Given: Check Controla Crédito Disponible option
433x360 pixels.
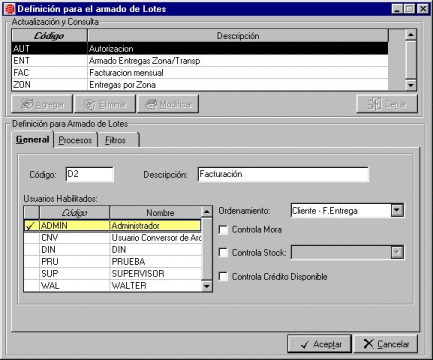Looking at the screenshot, I should [x=223, y=276].
